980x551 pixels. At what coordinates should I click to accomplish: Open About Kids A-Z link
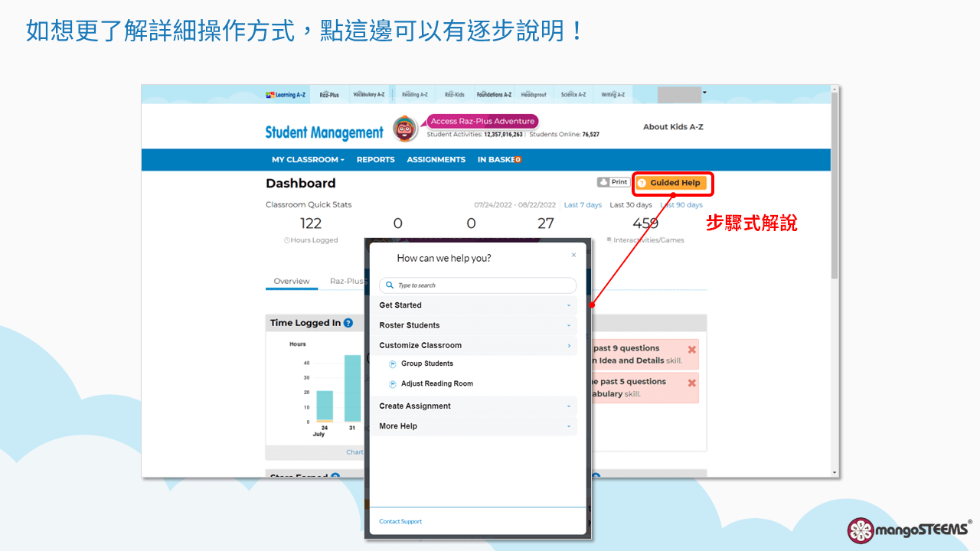pyautogui.click(x=673, y=126)
